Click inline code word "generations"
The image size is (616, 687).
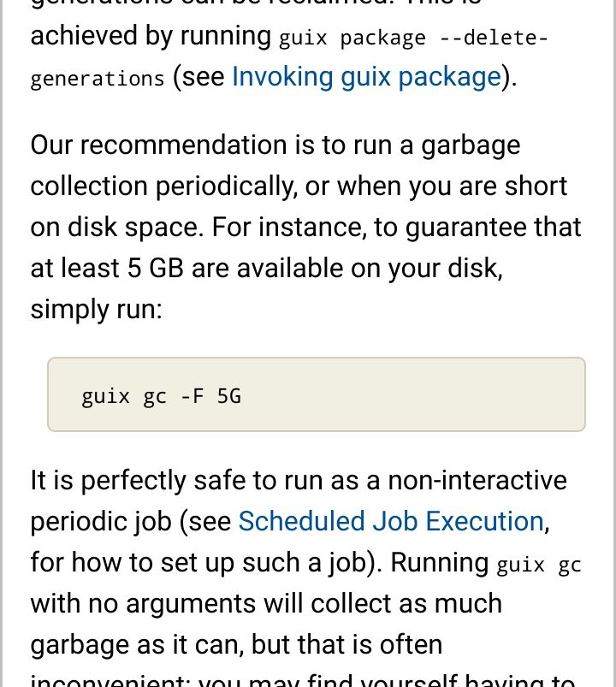coord(98,79)
